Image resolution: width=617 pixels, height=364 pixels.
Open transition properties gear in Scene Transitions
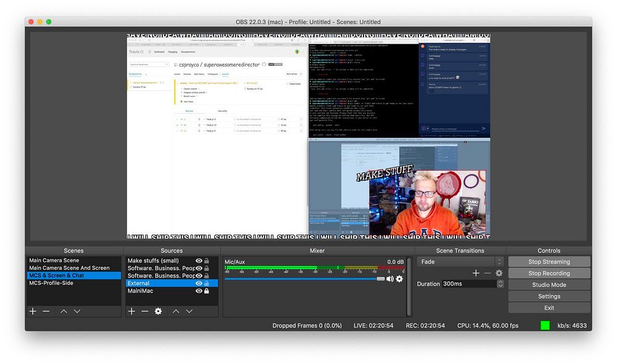tap(499, 273)
